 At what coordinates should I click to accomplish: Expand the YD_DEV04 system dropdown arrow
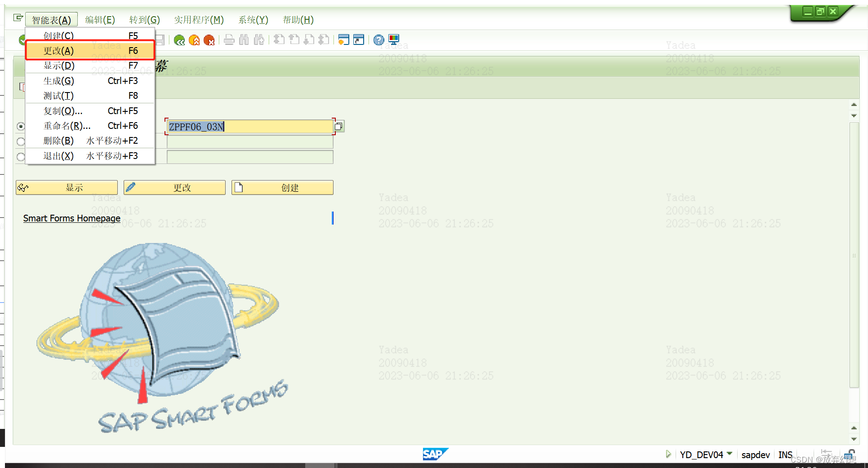730,454
